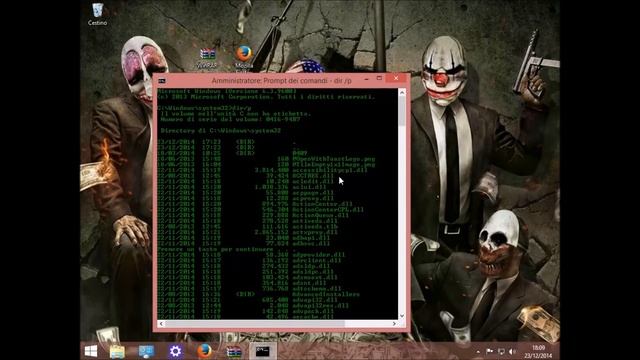Image resolution: width=640 pixels, height=360 pixels.
Task: Open WinRAR from the taskbar
Action: point(233,351)
